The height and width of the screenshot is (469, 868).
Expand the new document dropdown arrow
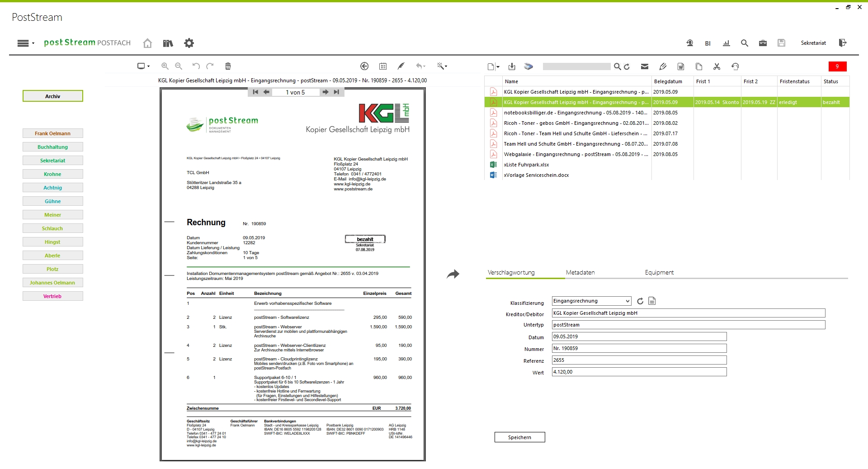[498, 67]
